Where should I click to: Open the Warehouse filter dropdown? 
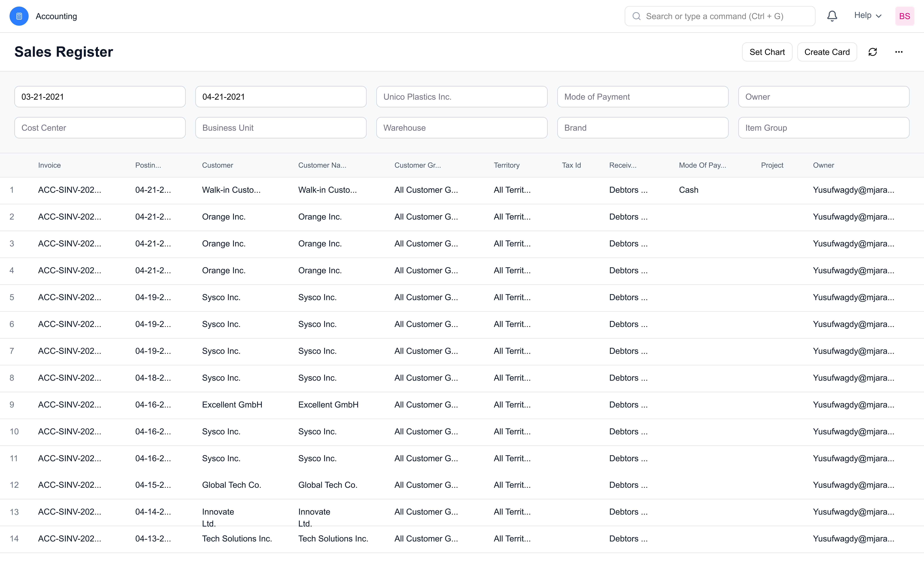(461, 128)
